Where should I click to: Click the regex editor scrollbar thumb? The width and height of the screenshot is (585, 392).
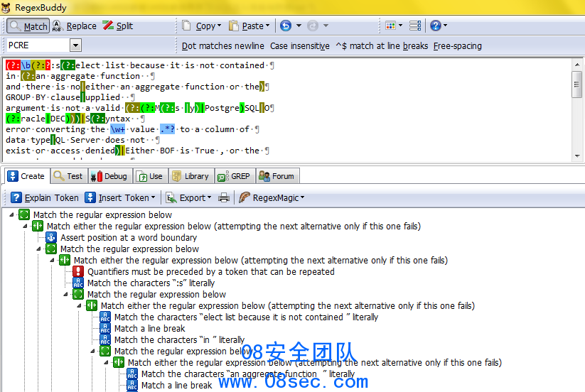(x=577, y=85)
